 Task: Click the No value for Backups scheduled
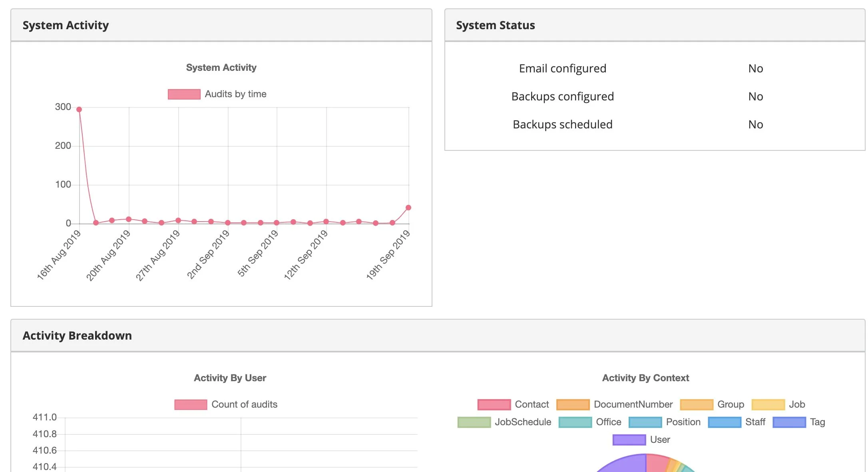pyautogui.click(x=756, y=125)
